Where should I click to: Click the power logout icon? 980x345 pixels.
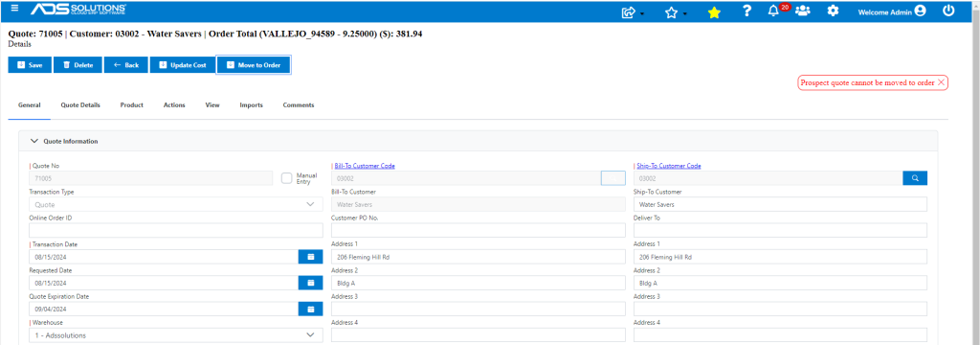tap(948, 11)
